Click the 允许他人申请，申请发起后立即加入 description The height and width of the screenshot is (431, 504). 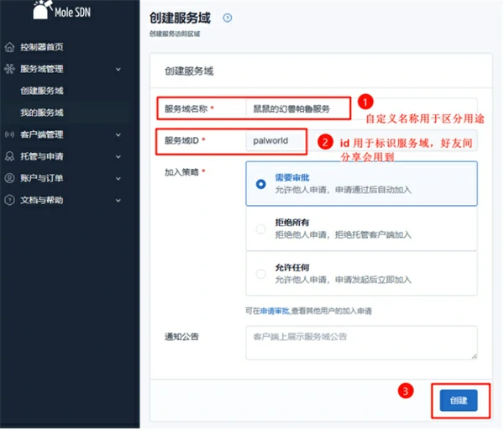coord(344,281)
